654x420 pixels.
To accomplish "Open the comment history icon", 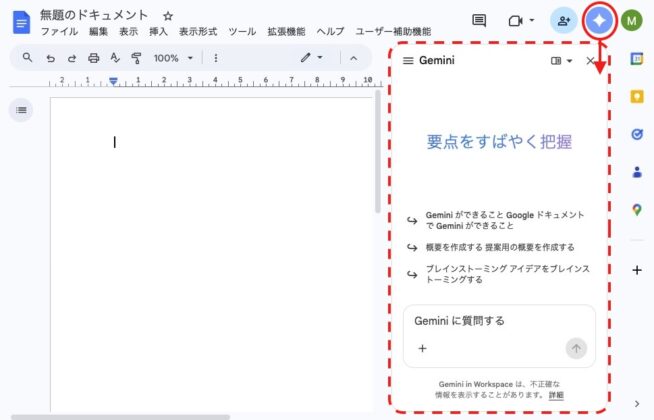I will [x=479, y=20].
